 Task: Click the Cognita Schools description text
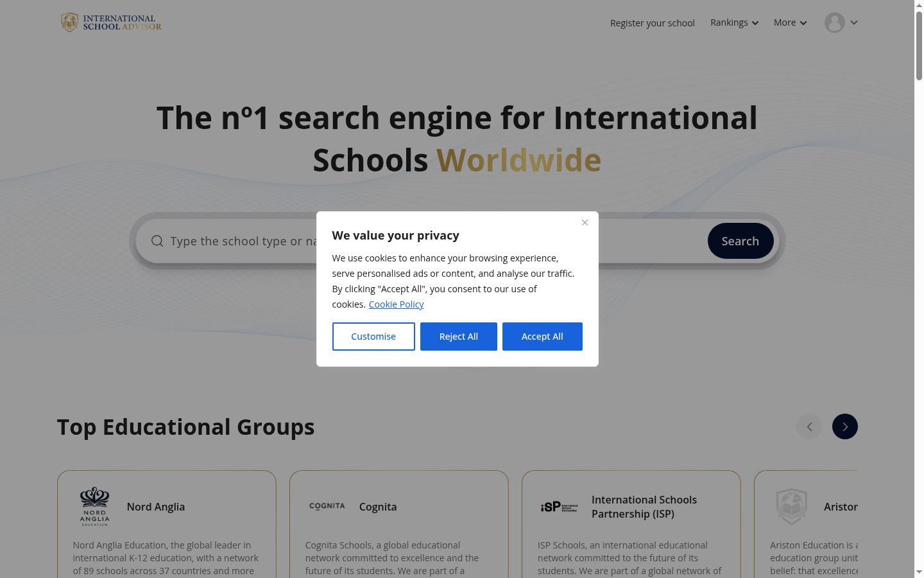click(392, 558)
